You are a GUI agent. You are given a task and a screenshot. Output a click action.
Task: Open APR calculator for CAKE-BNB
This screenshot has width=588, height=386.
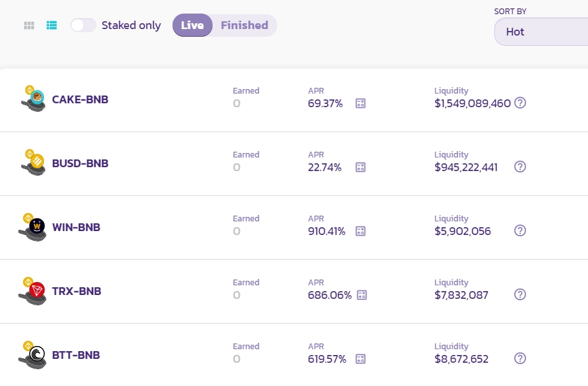(361, 103)
